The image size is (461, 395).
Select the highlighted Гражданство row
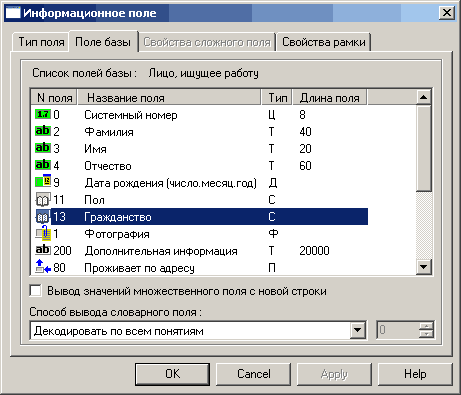click(200, 217)
